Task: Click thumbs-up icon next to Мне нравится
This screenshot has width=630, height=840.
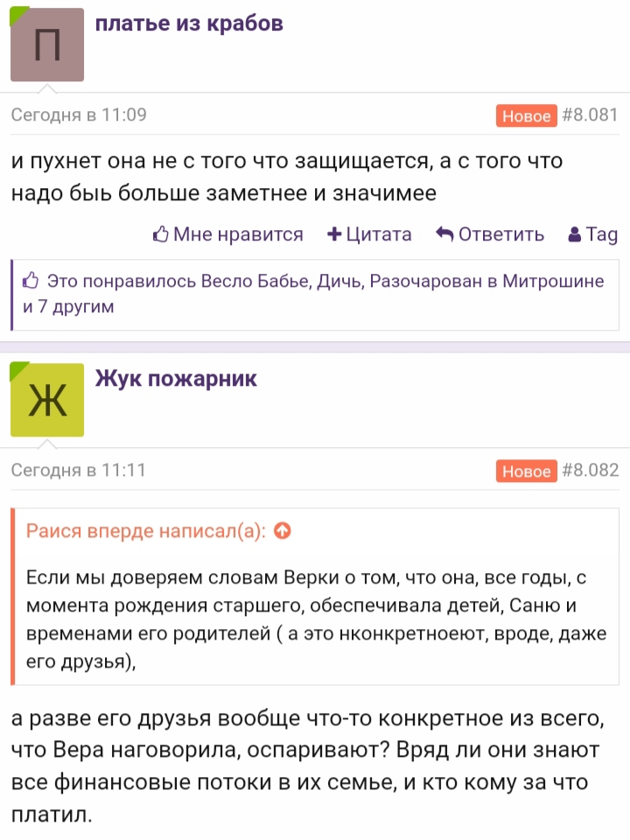Action: (x=161, y=234)
